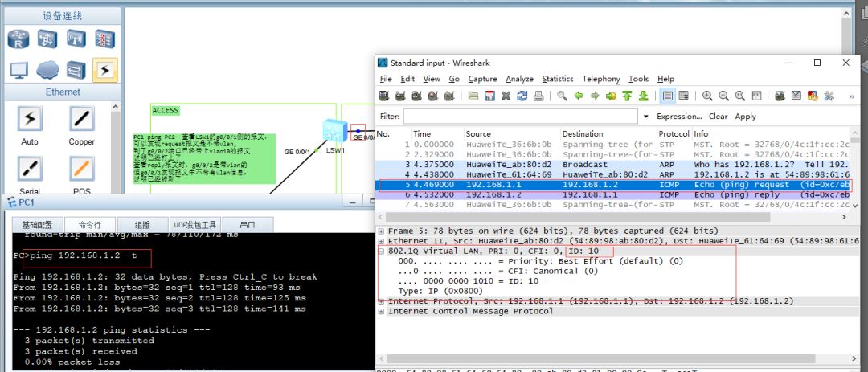Click the Expression... filter button

pos(679,117)
